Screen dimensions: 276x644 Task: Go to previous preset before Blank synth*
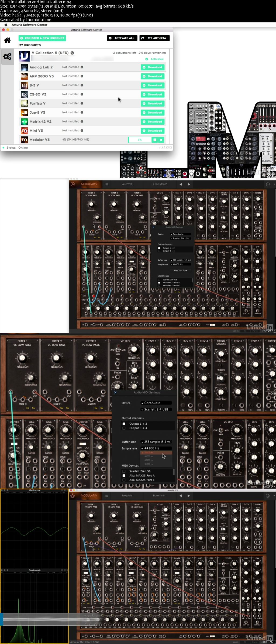coord(181,496)
